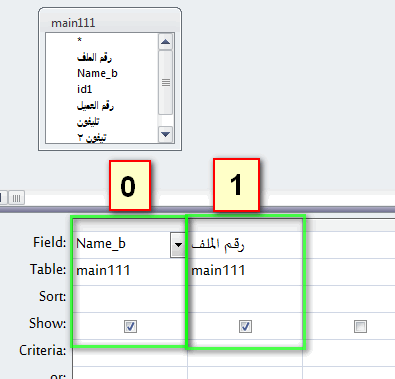Viewport: 395px width, 379px height.
Task: Click the scroll down arrow in main111 field list
Action: coord(166,134)
